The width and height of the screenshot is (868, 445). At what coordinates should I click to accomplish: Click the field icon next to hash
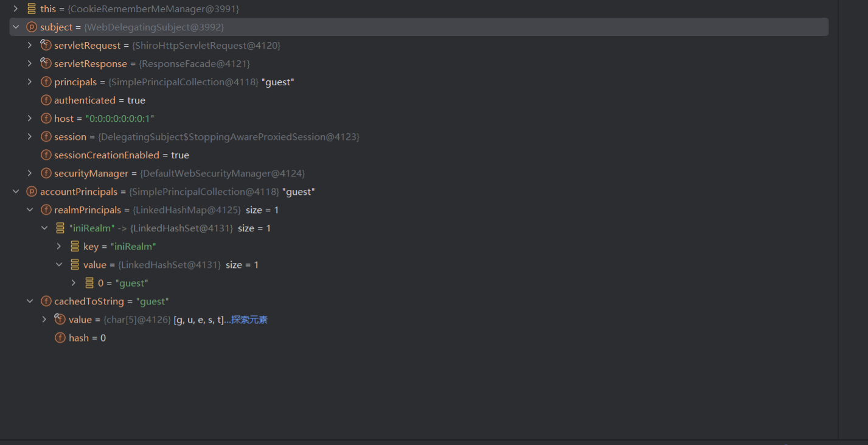pyautogui.click(x=60, y=337)
